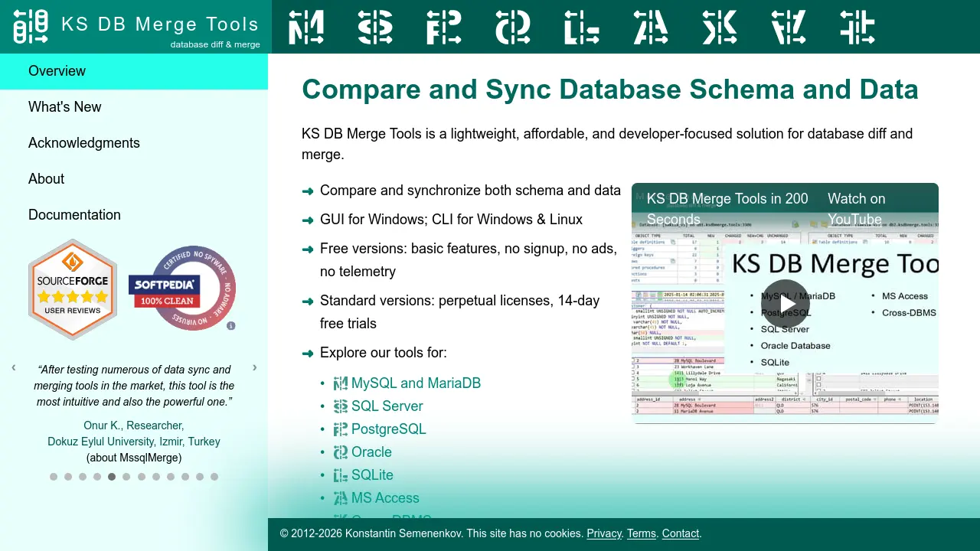Open the MySQL 'M' merge tool header icon
This screenshot has height=551, width=980.
point(306,27)
